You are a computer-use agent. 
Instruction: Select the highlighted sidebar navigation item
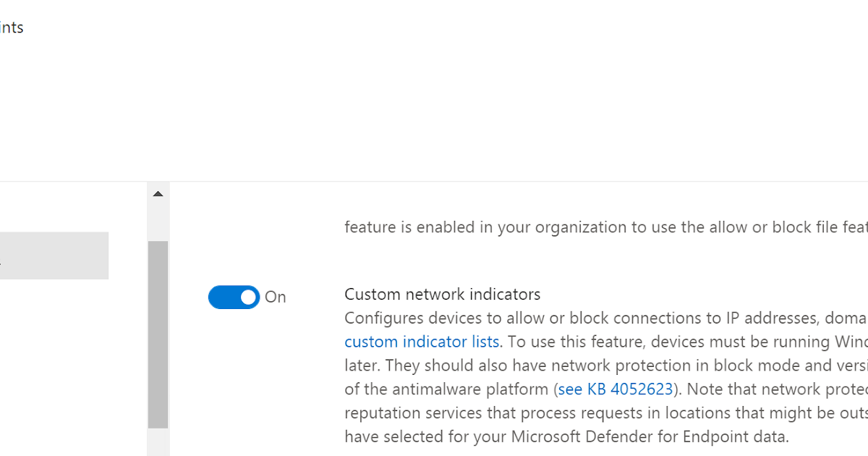click(x=54, y=255)
